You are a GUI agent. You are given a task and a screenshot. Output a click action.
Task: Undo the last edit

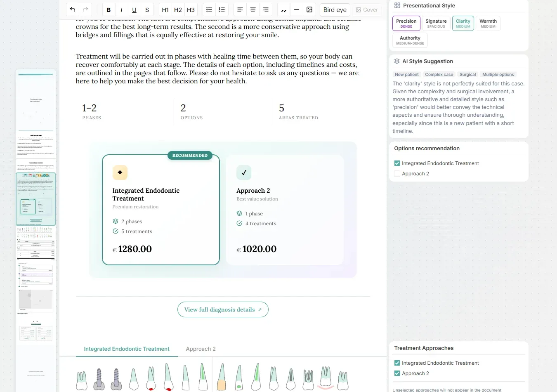tap(73, 9)
